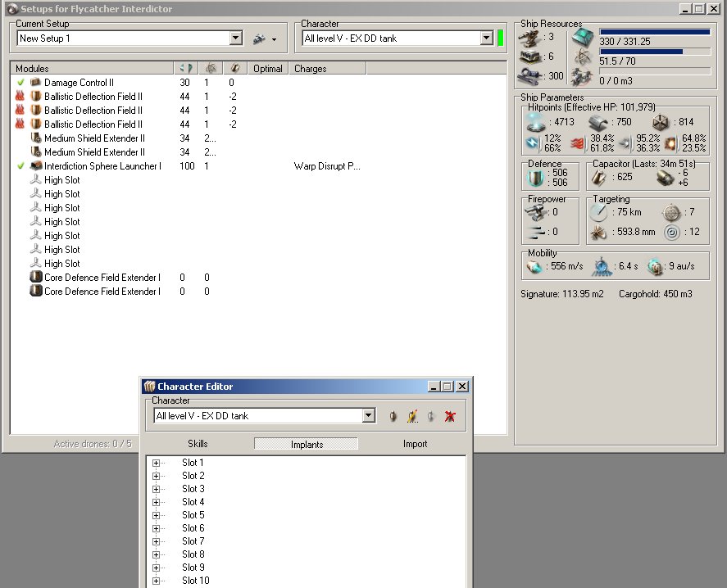Expand Slot 1 in the implants tree
The width and height of the screenshot is (727, 588).
tap(157, 463)
